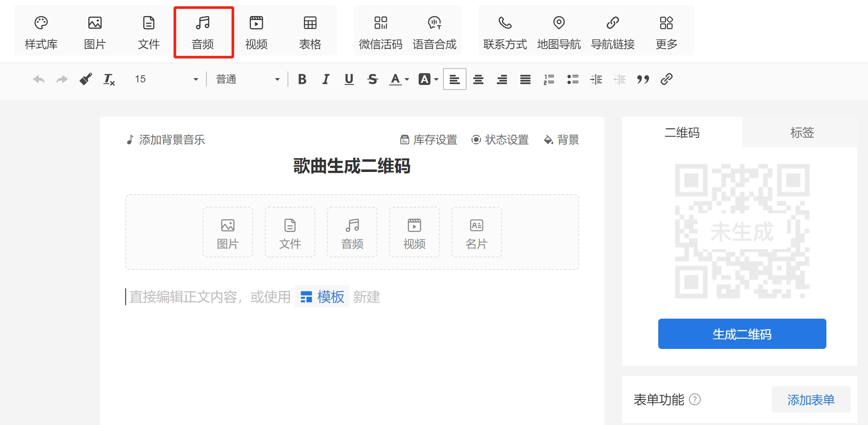This screenshot has width=868, height=425.
Task: Click 添加背景音乐 to add background music
Action: (x=166, y=140)
